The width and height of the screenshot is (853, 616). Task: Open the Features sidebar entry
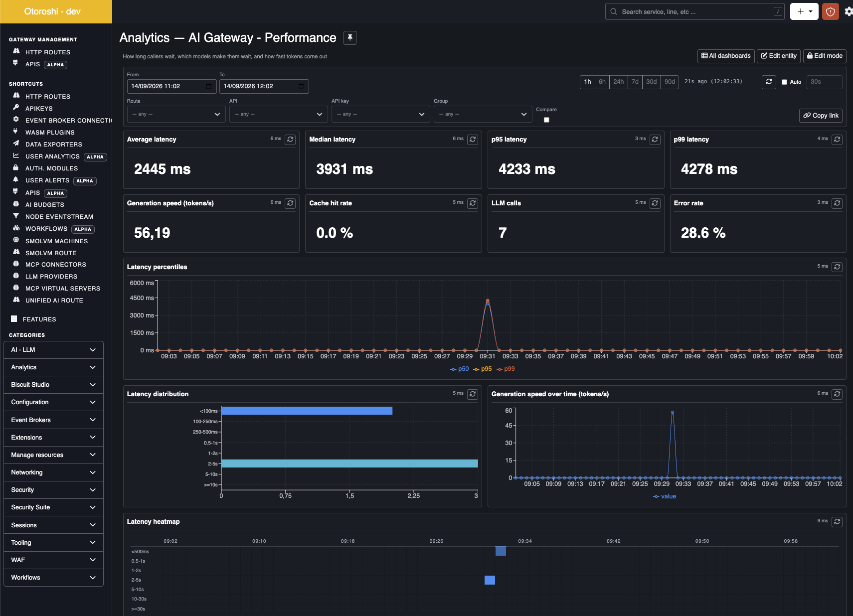(39, 319)
